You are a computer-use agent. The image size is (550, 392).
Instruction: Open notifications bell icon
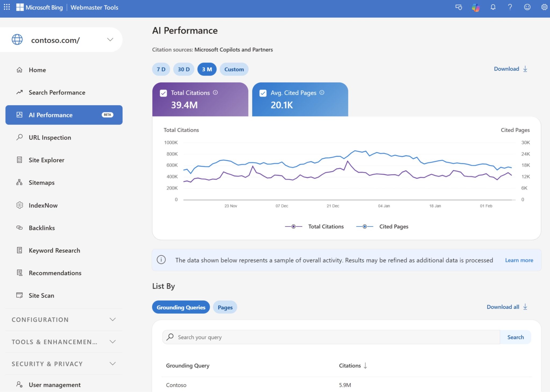(x=493, y=7)
